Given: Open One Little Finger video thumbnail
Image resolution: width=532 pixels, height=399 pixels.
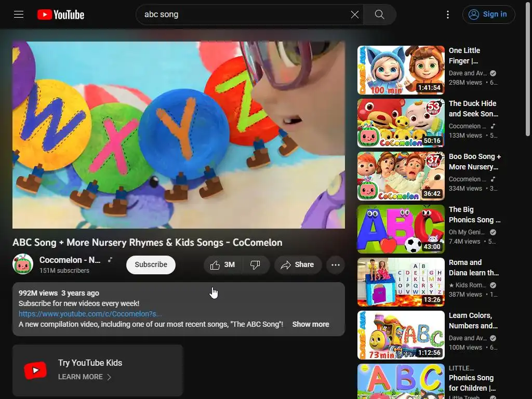Looking at the screenshot, I should tap(401, 70).
